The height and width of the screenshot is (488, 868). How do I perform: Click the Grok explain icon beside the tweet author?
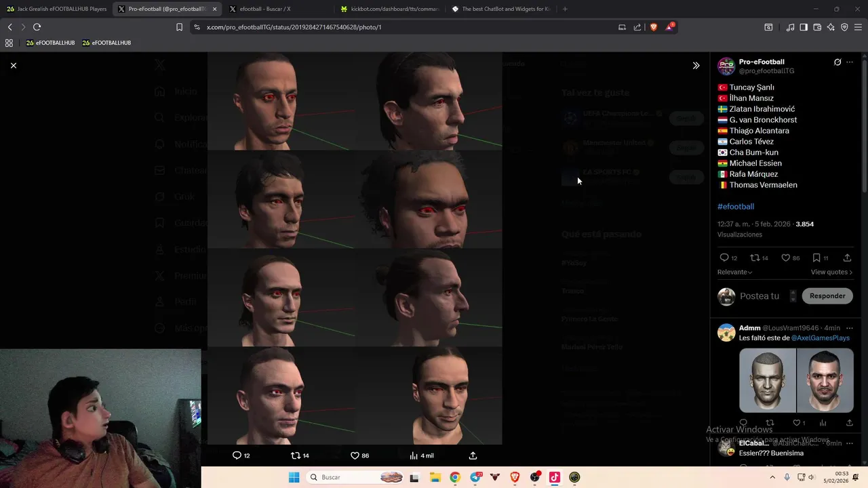click(x=837, y=62)
